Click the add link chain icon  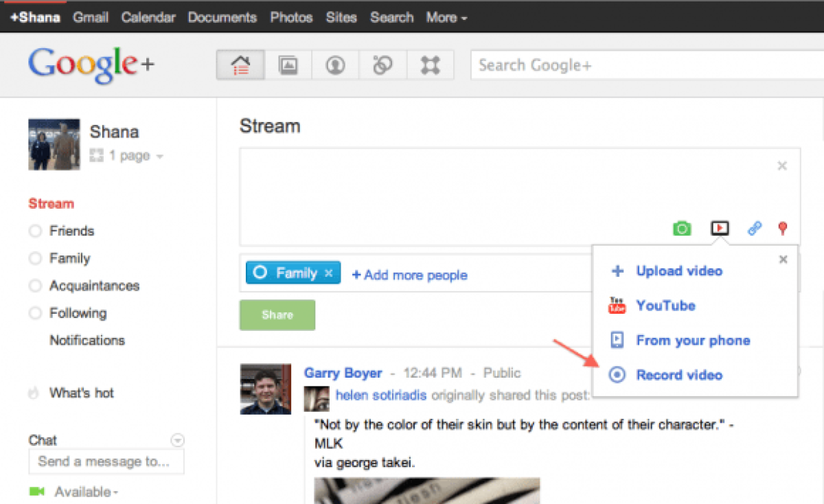[755, 229]
